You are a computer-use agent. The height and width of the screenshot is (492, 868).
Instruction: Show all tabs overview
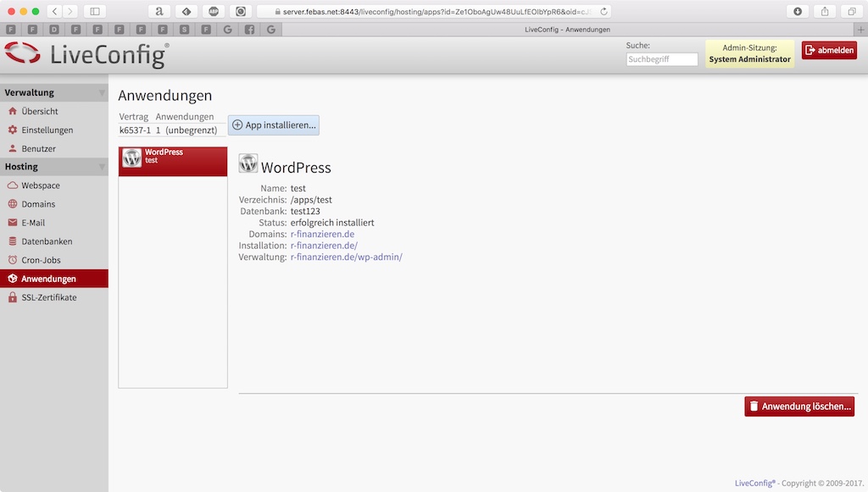(852, 11)
